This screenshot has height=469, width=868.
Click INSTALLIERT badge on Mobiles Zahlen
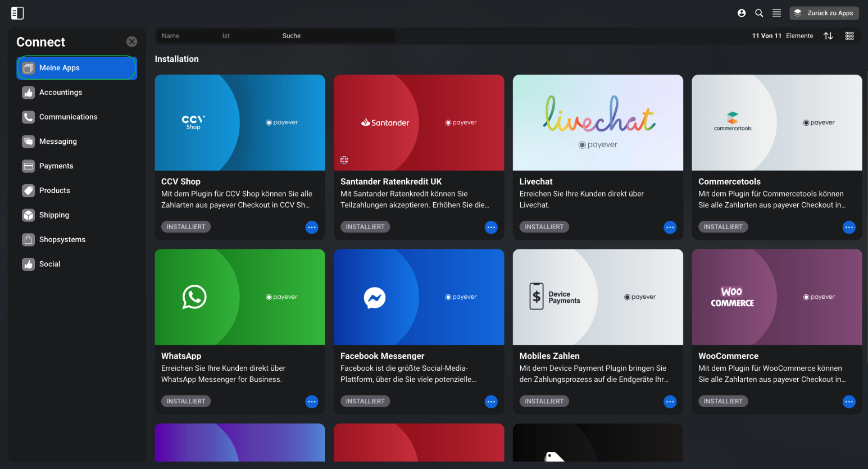pos(544,401)
